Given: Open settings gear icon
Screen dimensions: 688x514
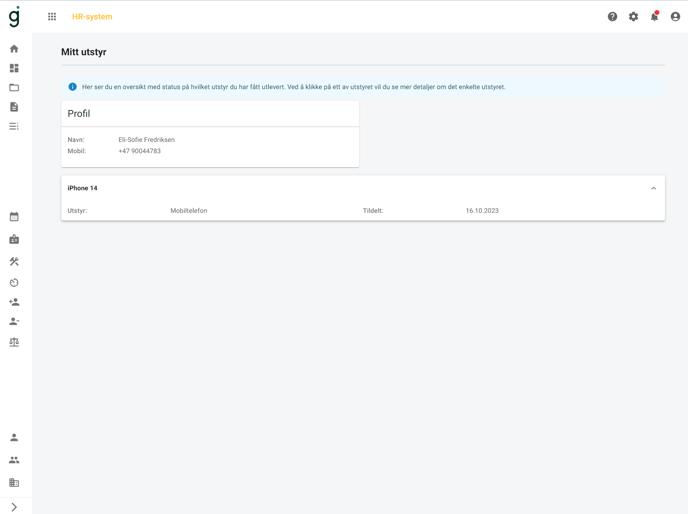Looking at the screenshot, I should (633, 17).
